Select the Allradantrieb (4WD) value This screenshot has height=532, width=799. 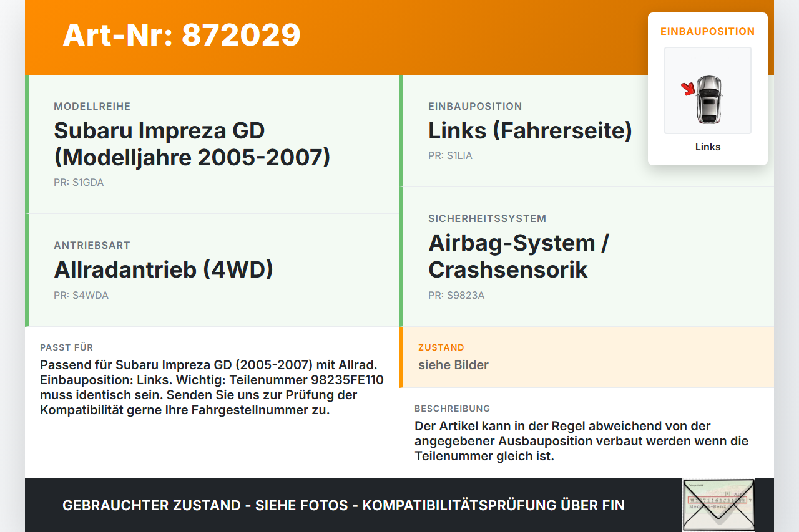pyautogui.click(x=164, y=269)
